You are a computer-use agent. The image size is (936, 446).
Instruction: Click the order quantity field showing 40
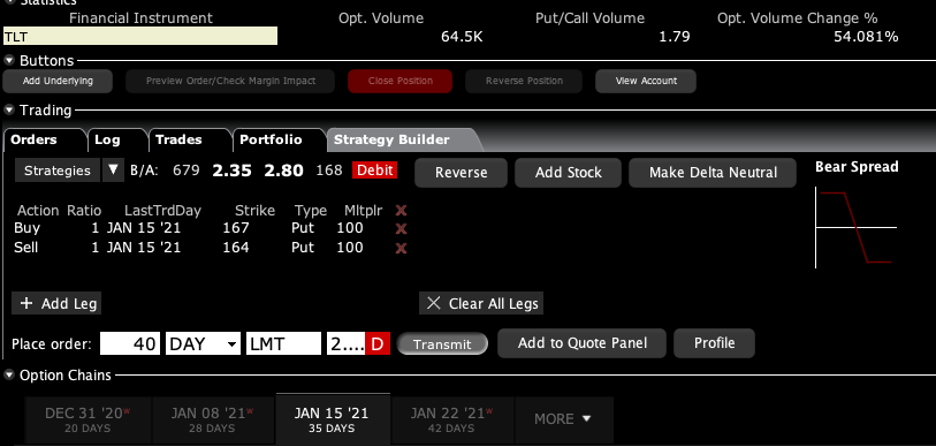130,344
